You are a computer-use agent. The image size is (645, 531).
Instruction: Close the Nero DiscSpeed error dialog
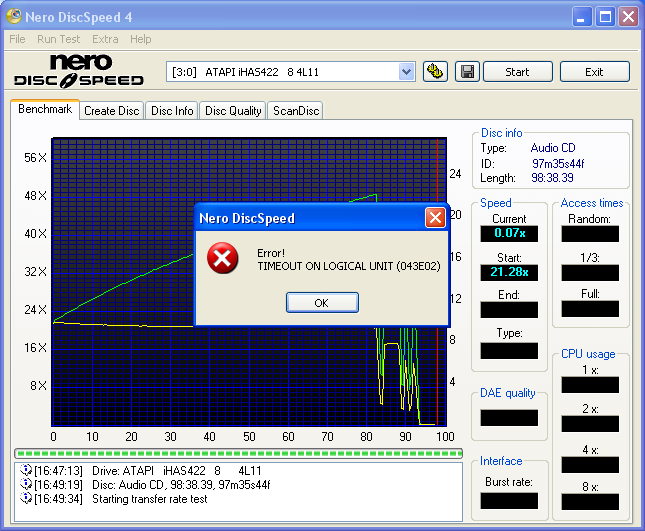point(435,218)
